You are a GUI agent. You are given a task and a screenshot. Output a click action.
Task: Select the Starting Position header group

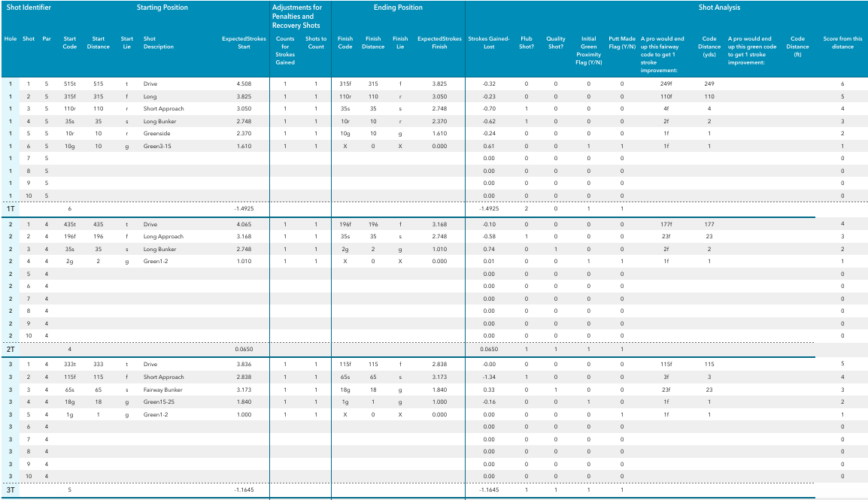click(162, 8)
